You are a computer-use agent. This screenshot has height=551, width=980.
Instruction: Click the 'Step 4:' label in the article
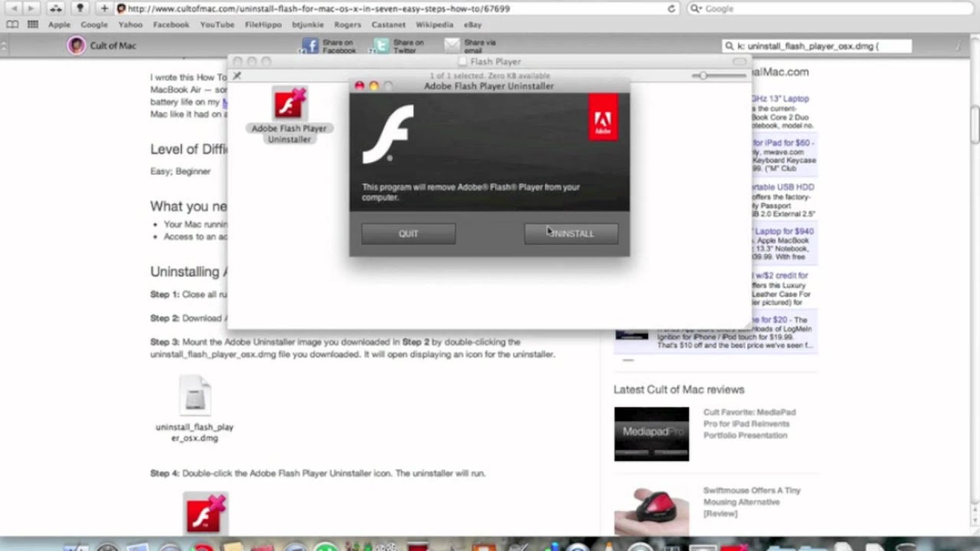pyautogui.click(x=165, y=473)
